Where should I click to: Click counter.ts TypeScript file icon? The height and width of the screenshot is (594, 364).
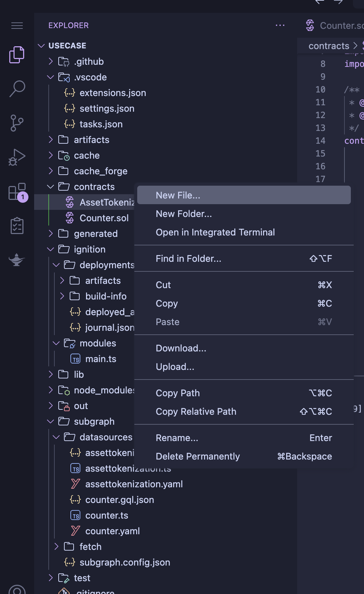click(75, 515)
